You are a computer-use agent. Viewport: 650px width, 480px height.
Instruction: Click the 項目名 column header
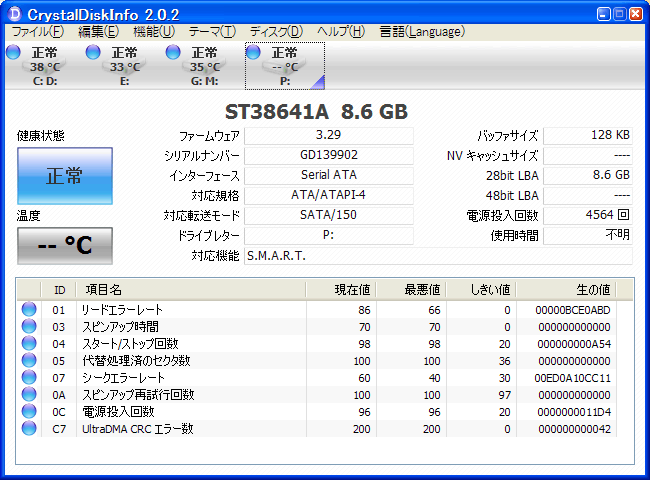pos(191,290)
